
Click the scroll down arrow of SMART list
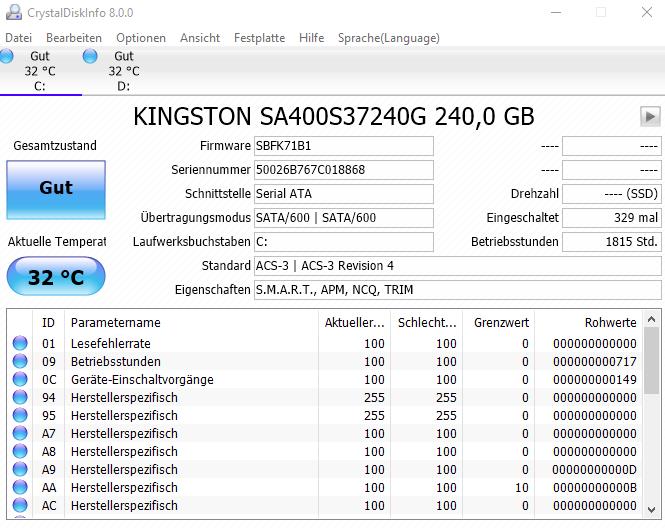pyautogui.click(x=652, y=510)
